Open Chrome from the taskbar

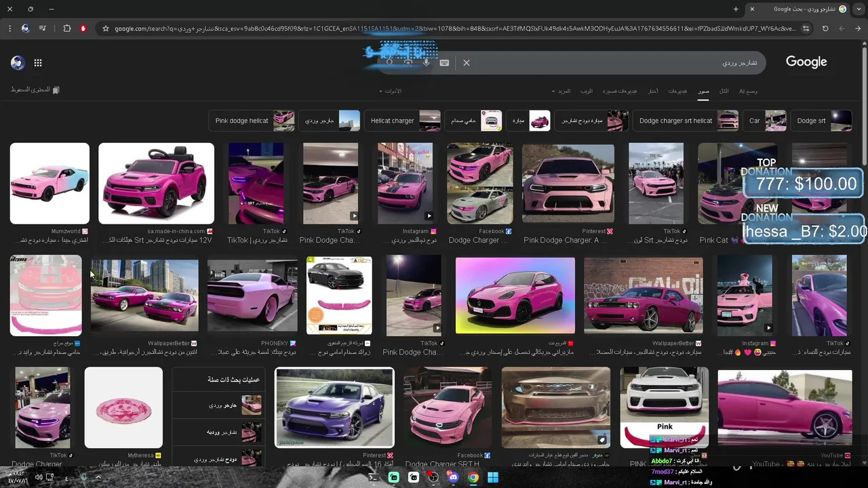473,477
